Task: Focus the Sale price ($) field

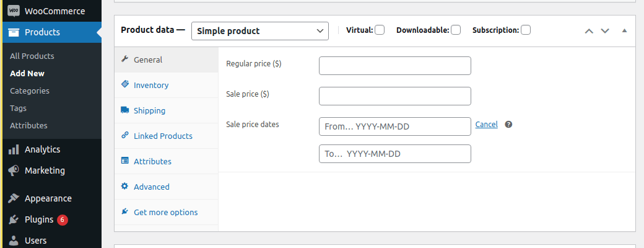Action: click(x=394, y=96)
